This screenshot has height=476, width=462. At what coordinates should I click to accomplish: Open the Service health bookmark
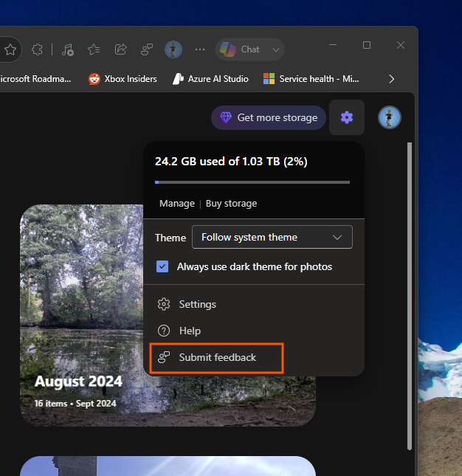click(311, 79)
